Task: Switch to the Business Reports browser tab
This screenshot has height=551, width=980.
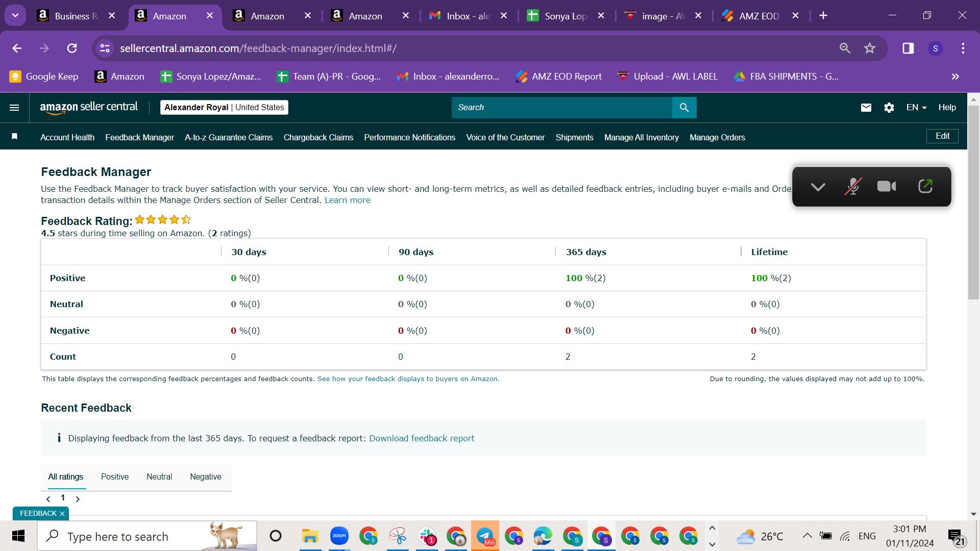Action: point(76,16)
